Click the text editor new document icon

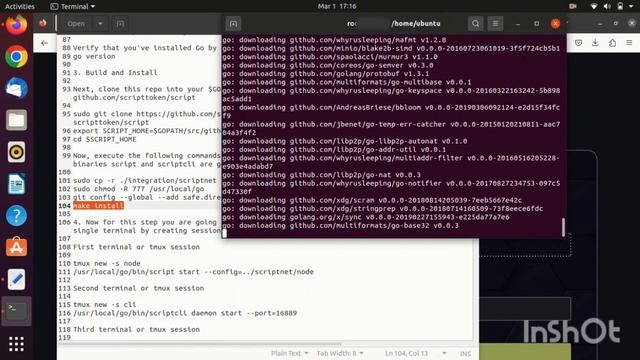[x=120, y=24]
